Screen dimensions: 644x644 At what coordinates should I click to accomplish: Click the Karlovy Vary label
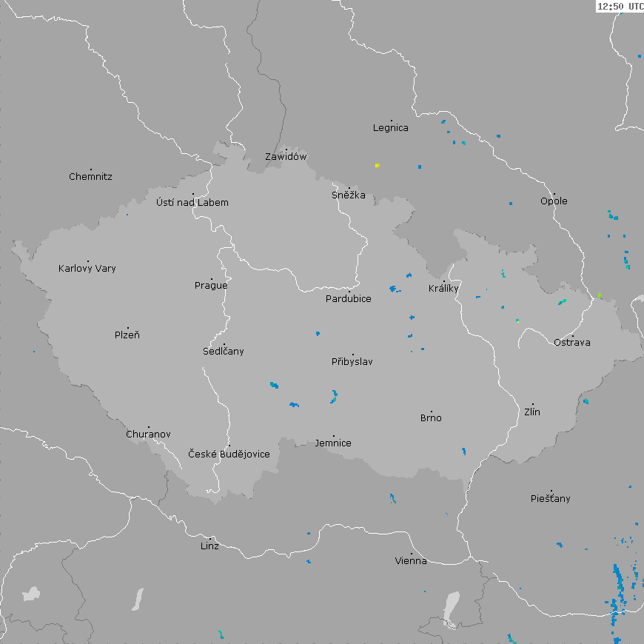point(87,269)
